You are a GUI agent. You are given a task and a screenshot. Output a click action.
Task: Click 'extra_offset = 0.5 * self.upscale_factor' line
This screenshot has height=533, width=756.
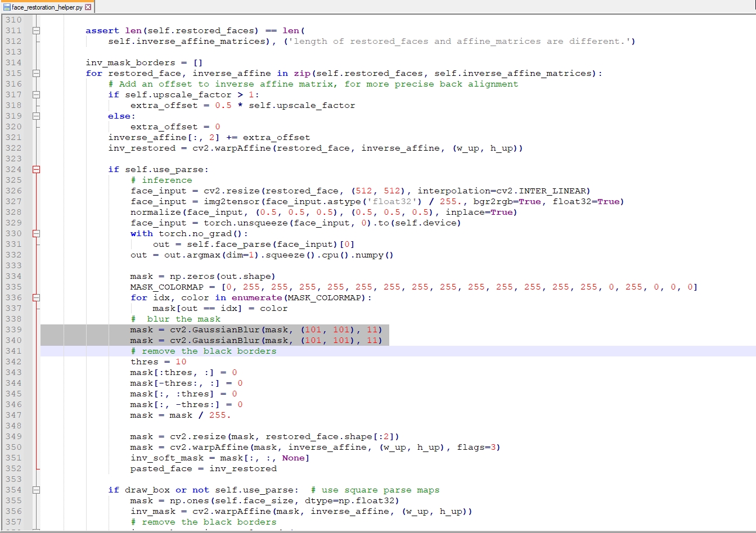coord(243,106)
